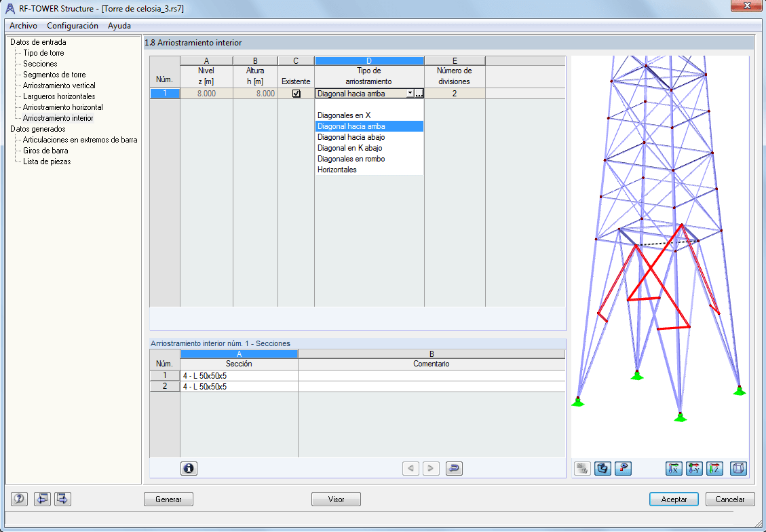
Task: Click the next section arrow button
Action: 430,468
